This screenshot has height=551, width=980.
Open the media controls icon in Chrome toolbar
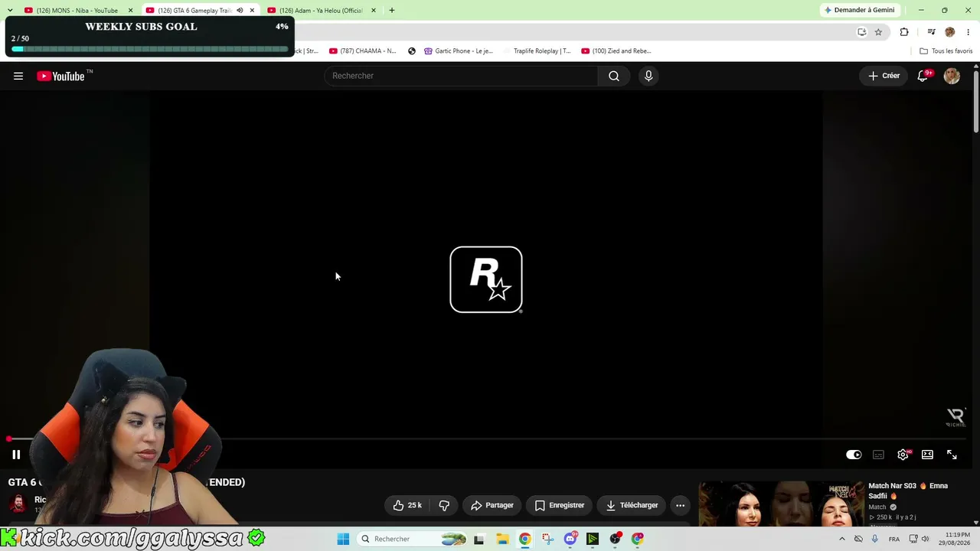coord(931,32)
